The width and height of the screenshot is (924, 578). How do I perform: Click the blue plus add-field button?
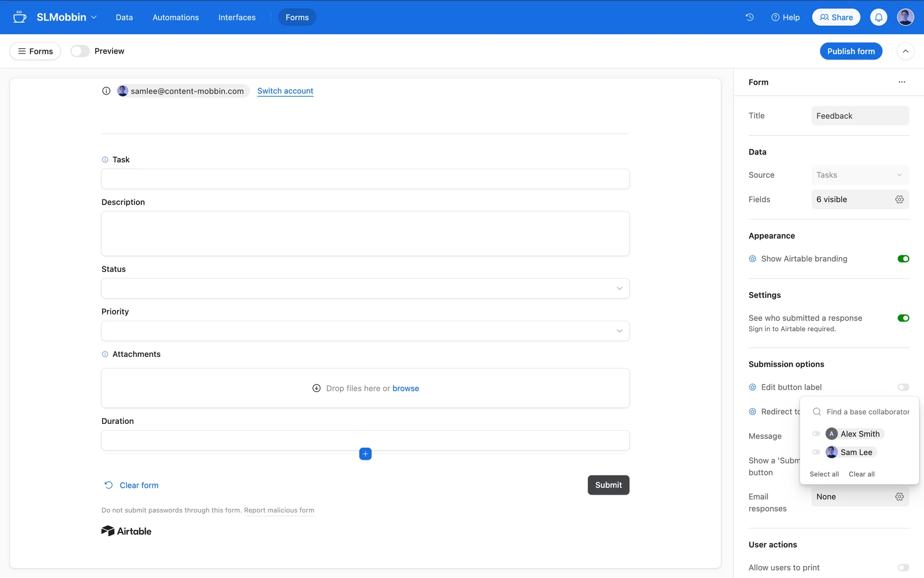point(365,454)
